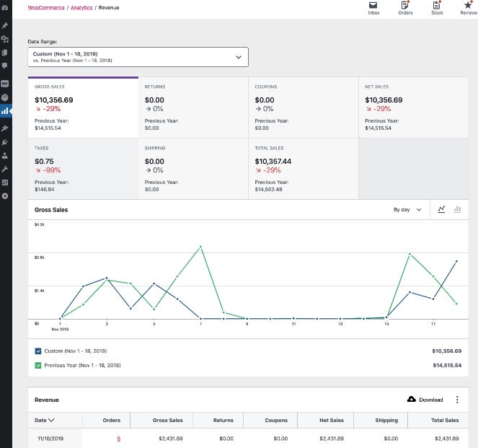Sort the table by Date column

coord(44,421)
